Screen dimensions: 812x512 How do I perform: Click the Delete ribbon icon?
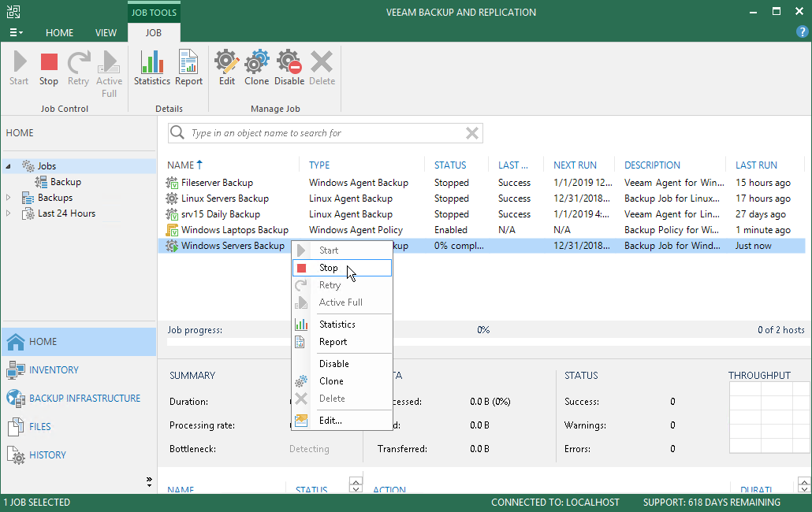point(322,69)
